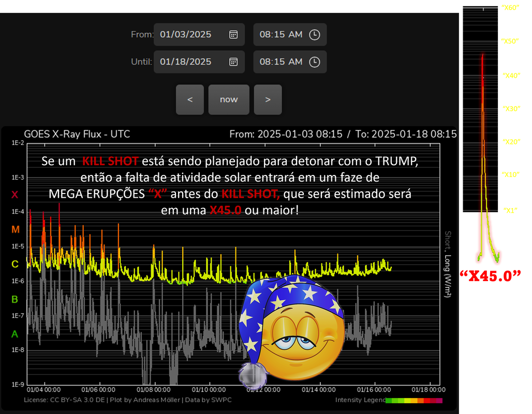Click the 'X10' label on the spike scale
This screenshot has height=414, width=532.
511,175
